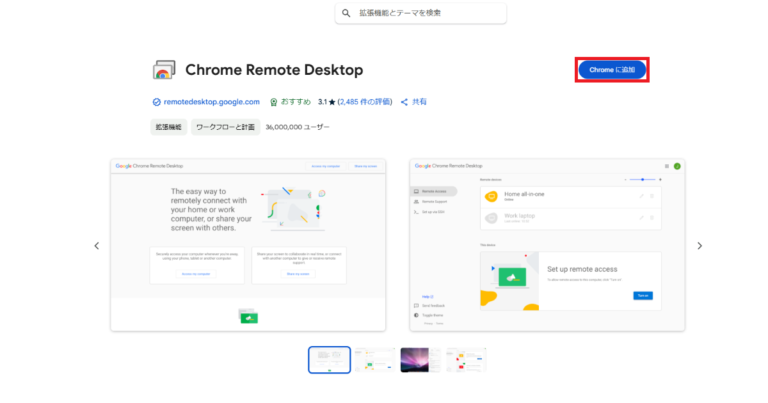768x403 pixels.
Task: Show next screenshot with right arrow
Action: [x=700, y=246]
